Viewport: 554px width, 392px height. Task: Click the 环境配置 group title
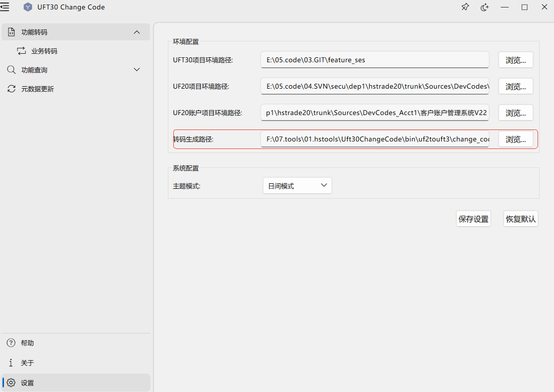(x=186, y=42)
